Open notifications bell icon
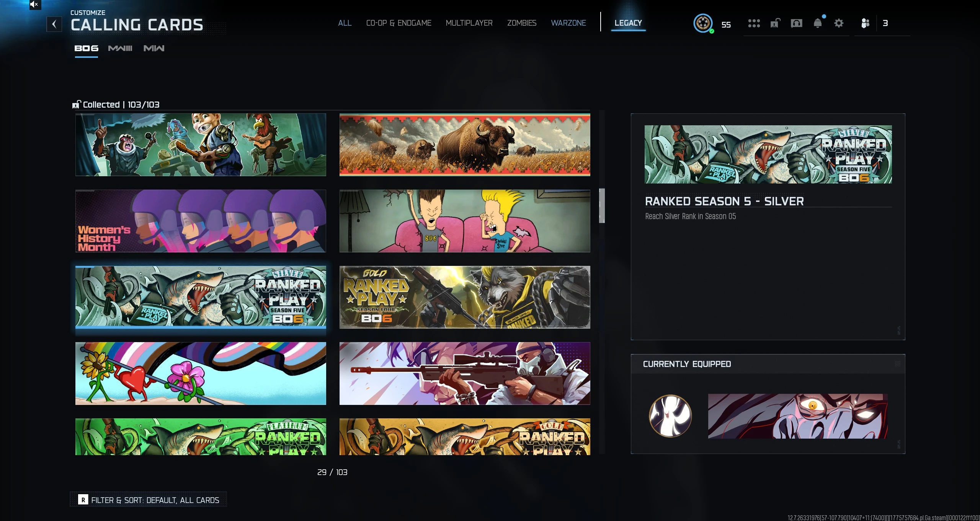Image resolution: width=980 pixels, height=521 pixels. (817, 23)
